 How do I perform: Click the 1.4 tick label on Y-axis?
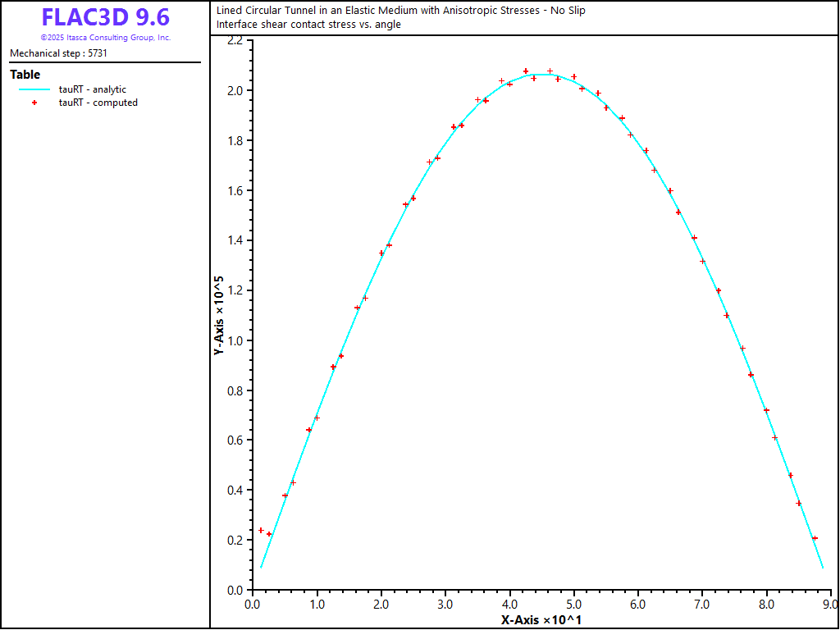[x=234, y=240]
